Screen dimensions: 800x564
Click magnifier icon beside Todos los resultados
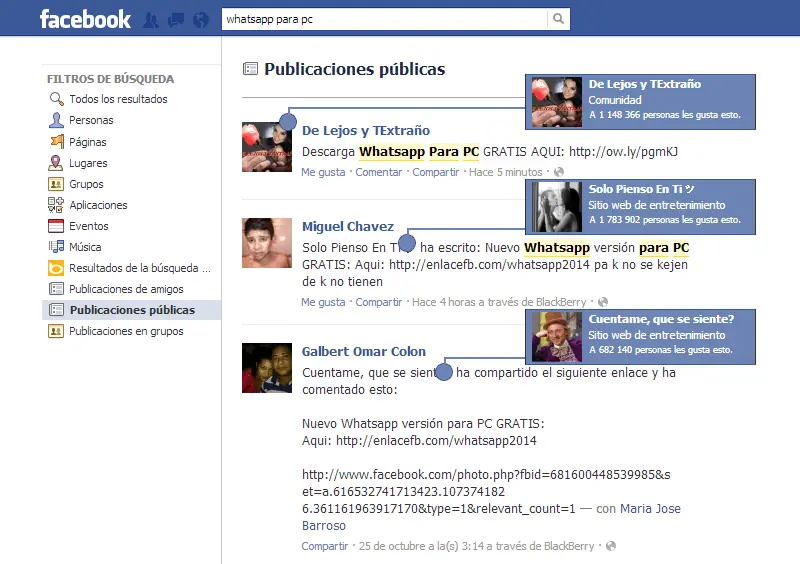(x=56, y=99)
